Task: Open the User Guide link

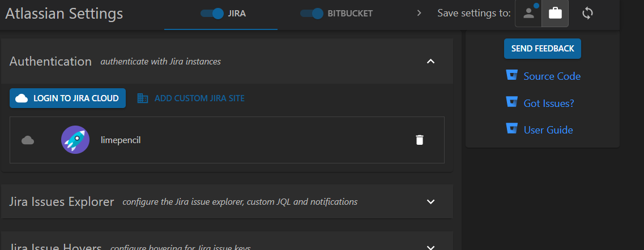Action: coord(548,130)
